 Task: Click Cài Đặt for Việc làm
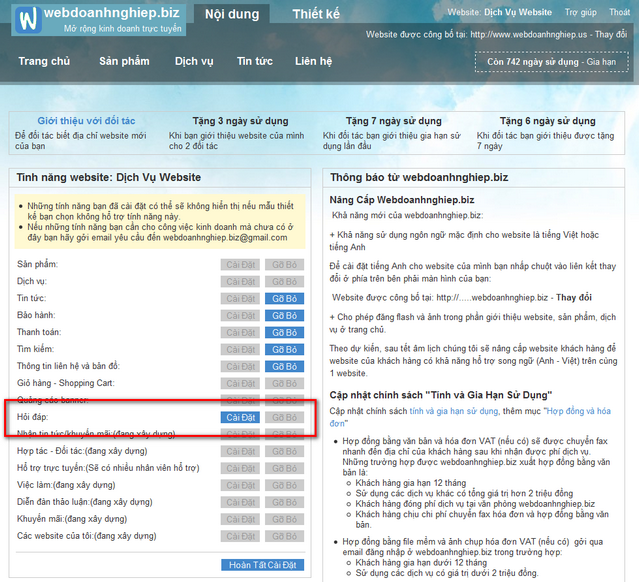(240, 485)
